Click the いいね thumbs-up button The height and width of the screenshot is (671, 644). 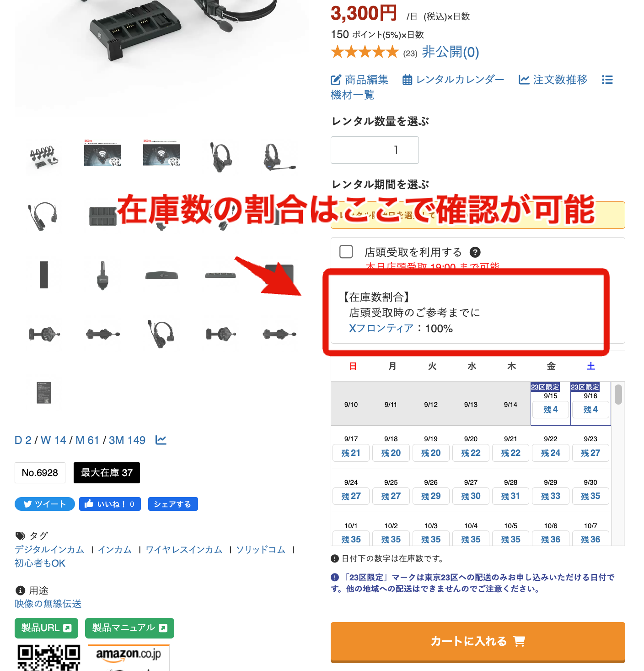pos(110,504)
